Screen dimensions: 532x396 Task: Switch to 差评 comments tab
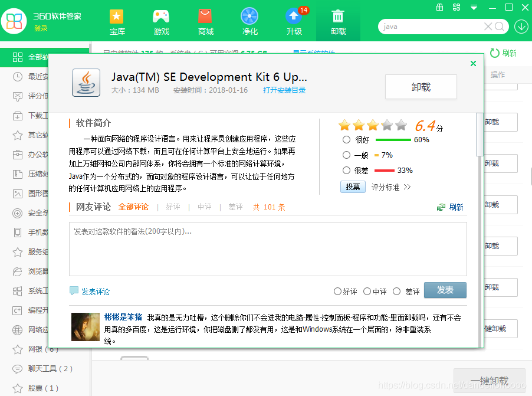[235, 207]
